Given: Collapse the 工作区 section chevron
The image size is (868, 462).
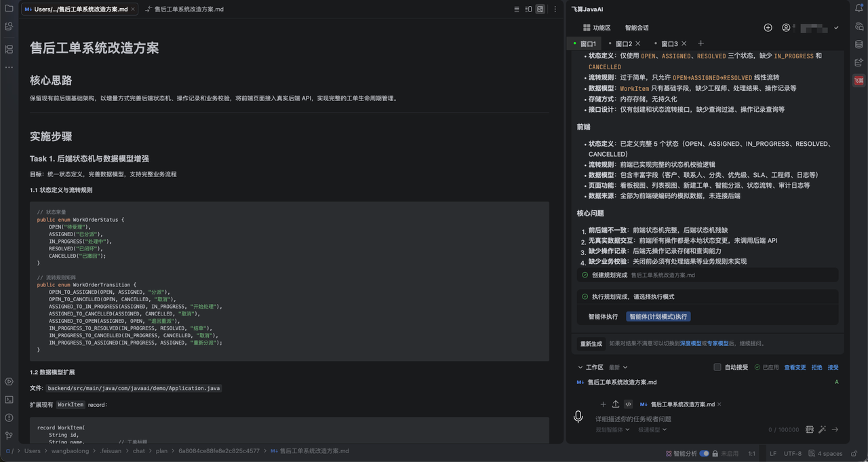Looking at the screenshot, I should coord(580,367).
